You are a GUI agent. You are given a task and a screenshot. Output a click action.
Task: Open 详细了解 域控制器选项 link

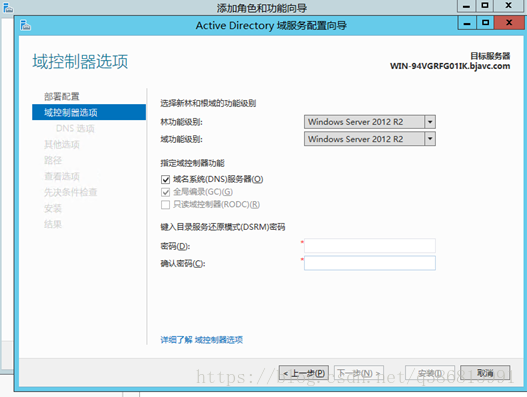pyautogui.click(x=202, y=340)
